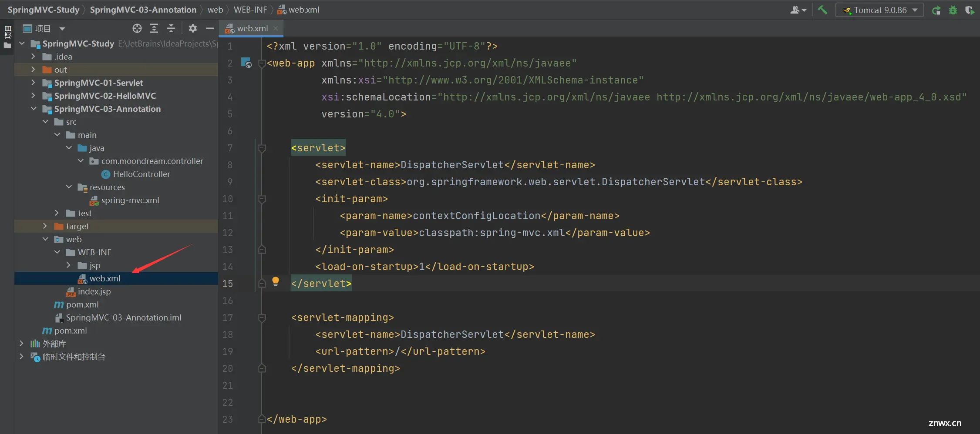Image resolution: width=980 pixels, height=434 pixels.
Task: Click the load-on-startup tag on line 14
Action: click(367, 267)
